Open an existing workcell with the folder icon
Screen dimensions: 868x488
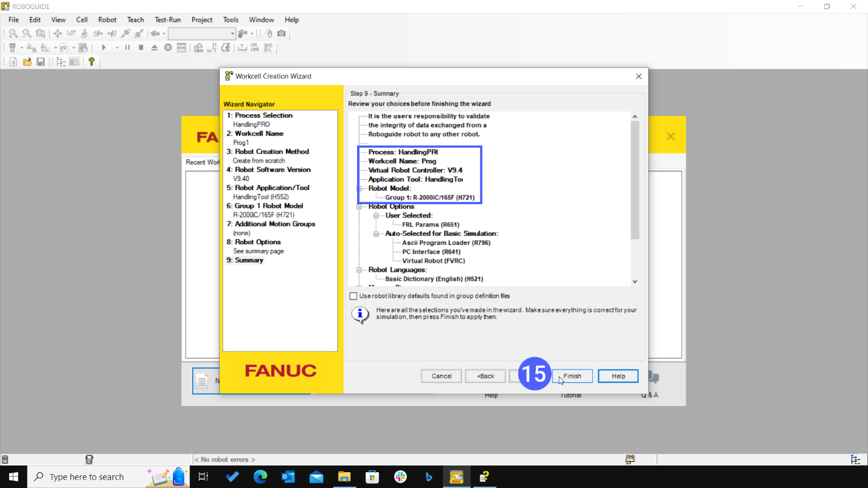(x=27, y=61)
